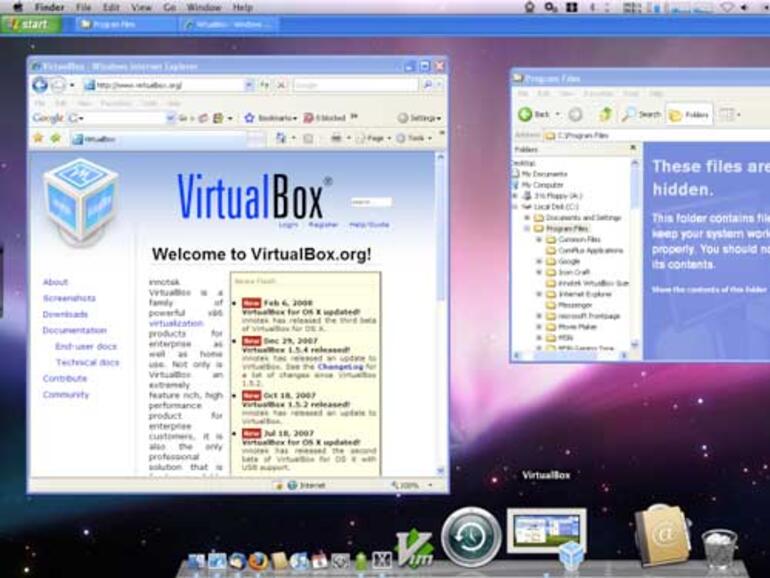Select Movie Maker folder in tree

[572, 327]
